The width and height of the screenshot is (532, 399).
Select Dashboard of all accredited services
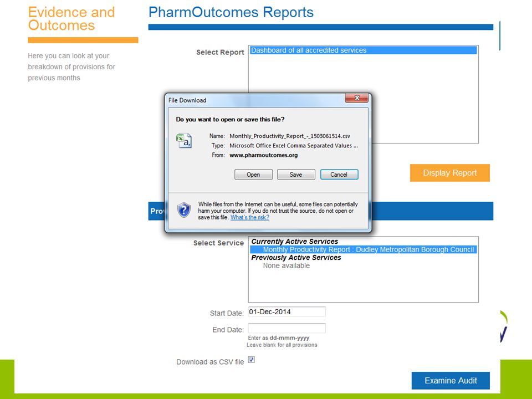pos(363,50)
